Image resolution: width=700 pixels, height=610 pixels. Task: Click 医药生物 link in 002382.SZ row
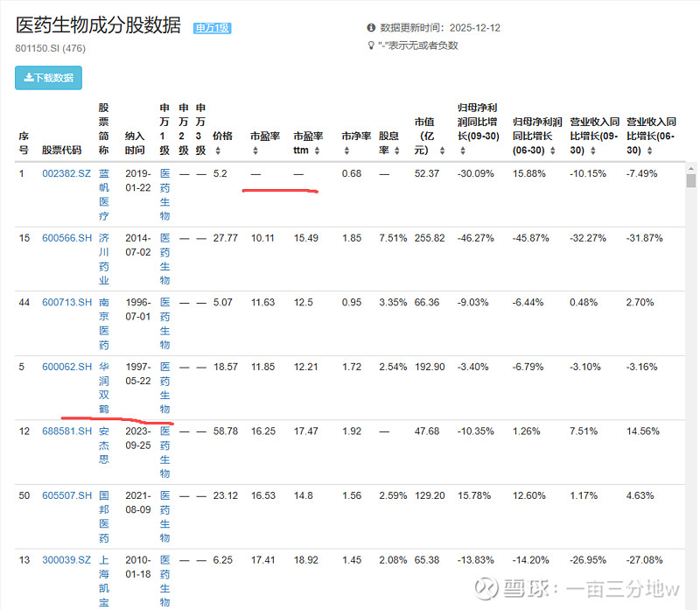(165, 194)
